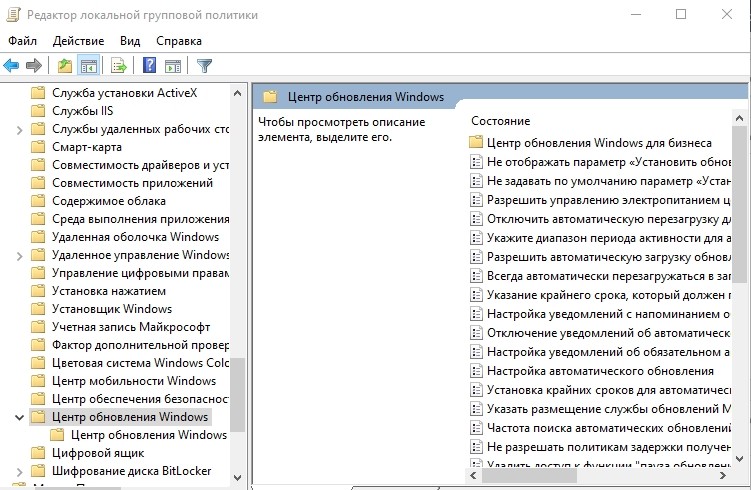Click the Forward arrow toolbar icon
Viewport: 751px width, 490px height.
[x=34, y=65]
